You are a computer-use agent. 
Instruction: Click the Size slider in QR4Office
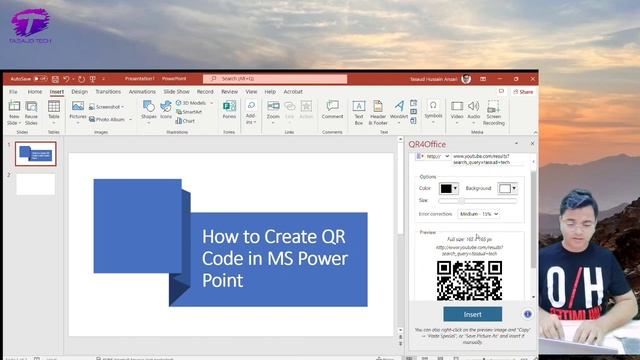478,201
